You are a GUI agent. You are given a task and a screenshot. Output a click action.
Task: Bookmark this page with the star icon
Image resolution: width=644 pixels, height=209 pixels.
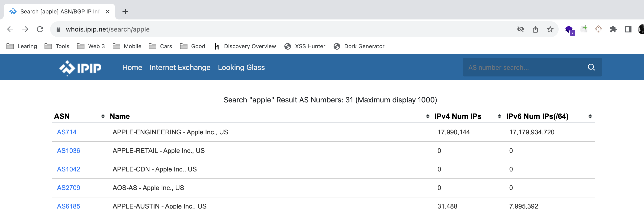(550, 29)
